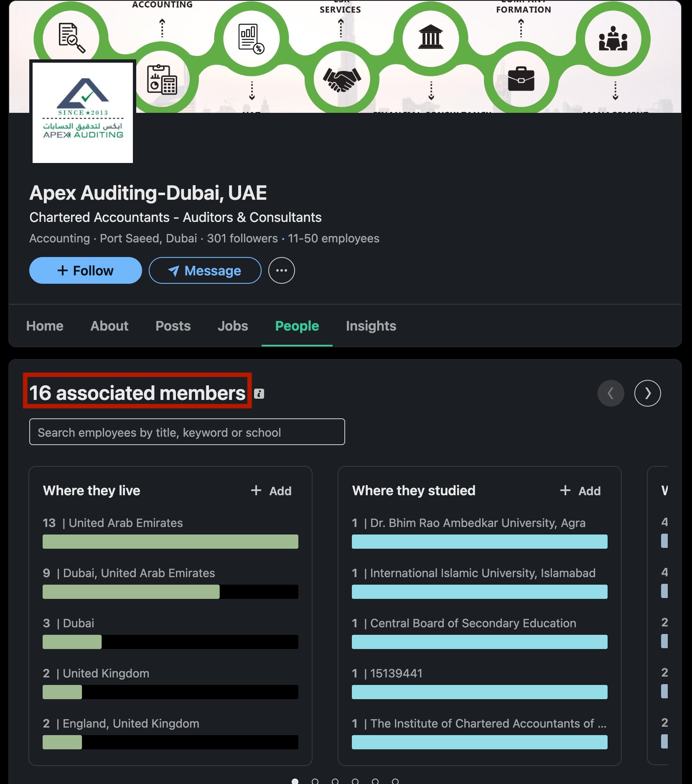Image resolution: width=692 pixels, height=784 pixels.
Task: View info about associated members count
Action: pos(260,393)
